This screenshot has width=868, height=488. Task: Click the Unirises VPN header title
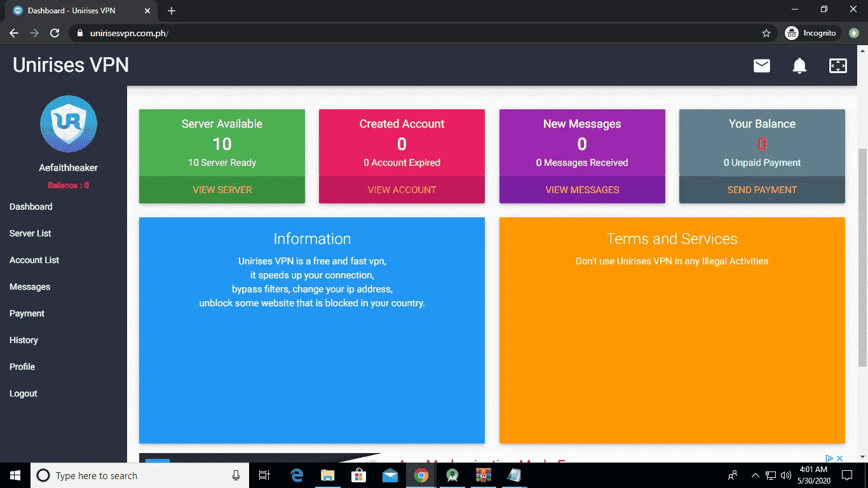(71, 65)
